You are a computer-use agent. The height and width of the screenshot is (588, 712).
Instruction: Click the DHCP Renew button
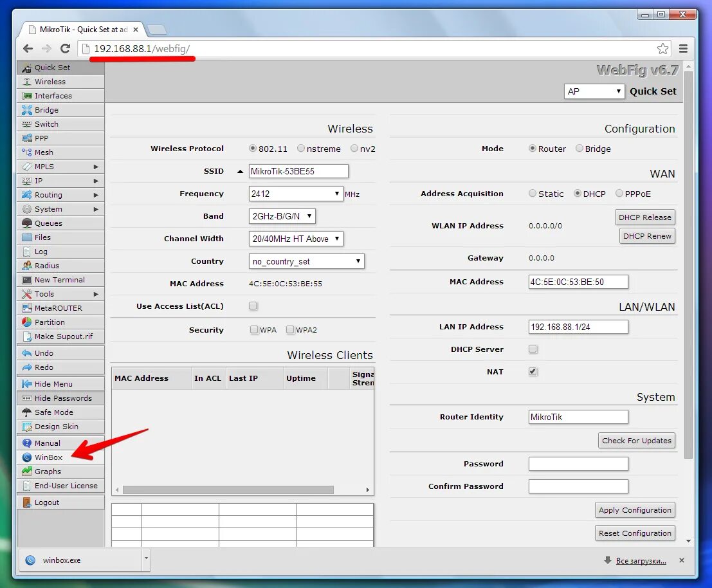pyautogui.click(x=647, y=235)
